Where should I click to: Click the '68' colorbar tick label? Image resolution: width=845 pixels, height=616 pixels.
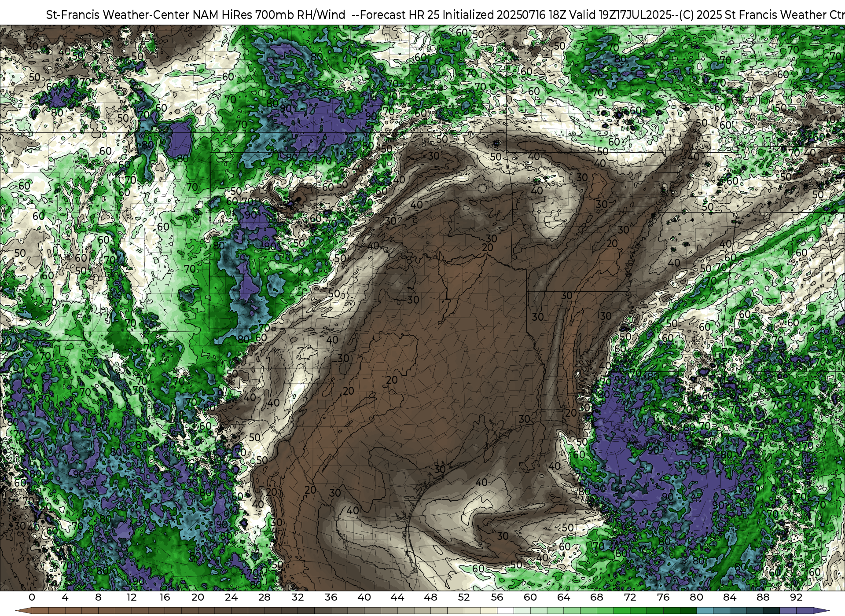597,598
